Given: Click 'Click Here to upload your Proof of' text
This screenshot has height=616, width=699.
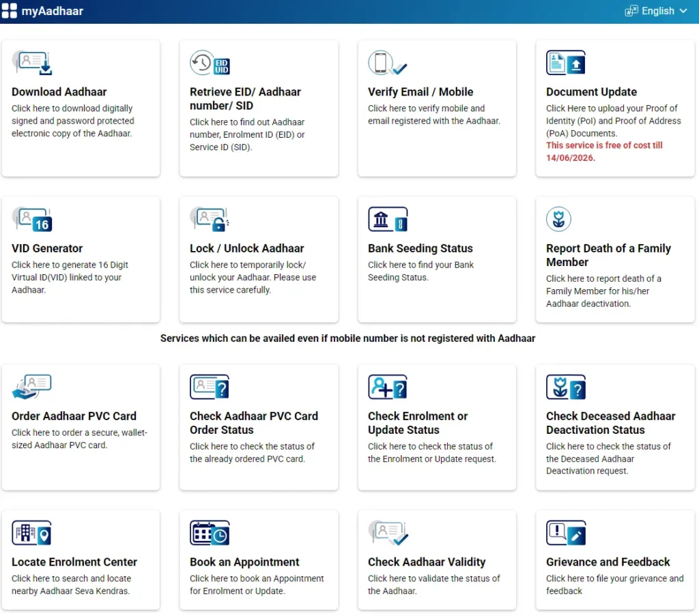Looking at the screenshot, I should [x=611, y=108].
